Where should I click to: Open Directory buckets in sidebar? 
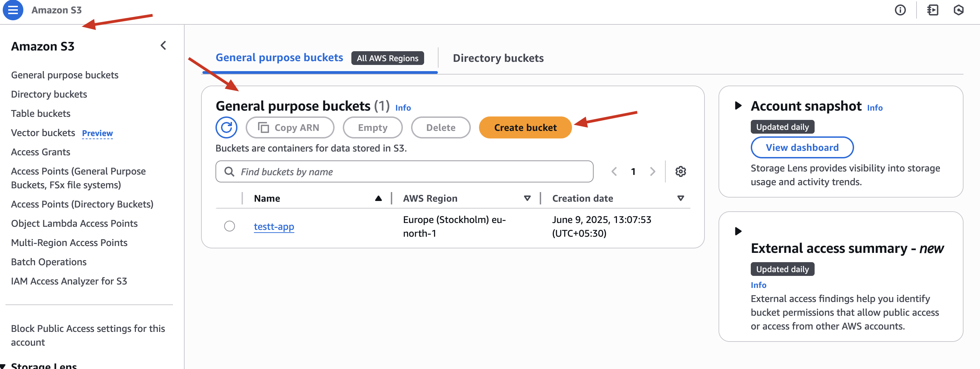pos(49,94)
